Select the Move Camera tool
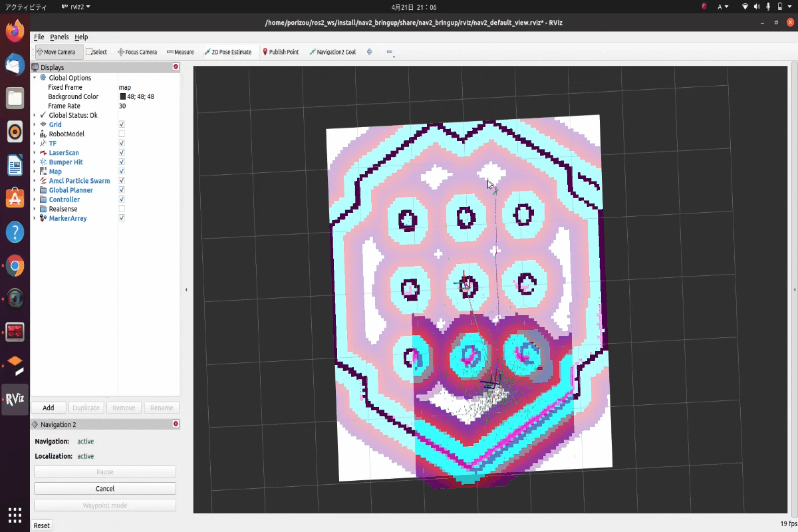Viewport: 798px width, 532px height. 57,51
